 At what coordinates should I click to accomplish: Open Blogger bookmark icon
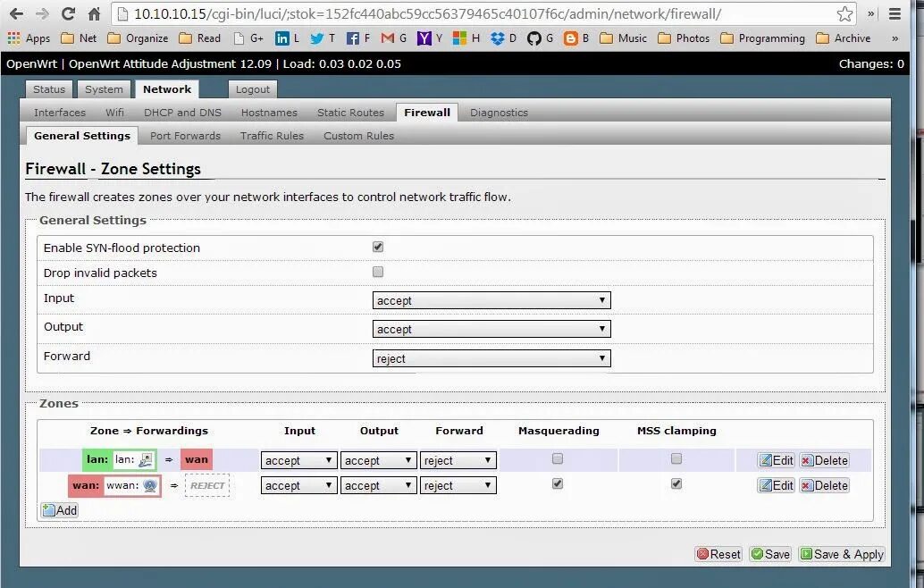point(570,38)
